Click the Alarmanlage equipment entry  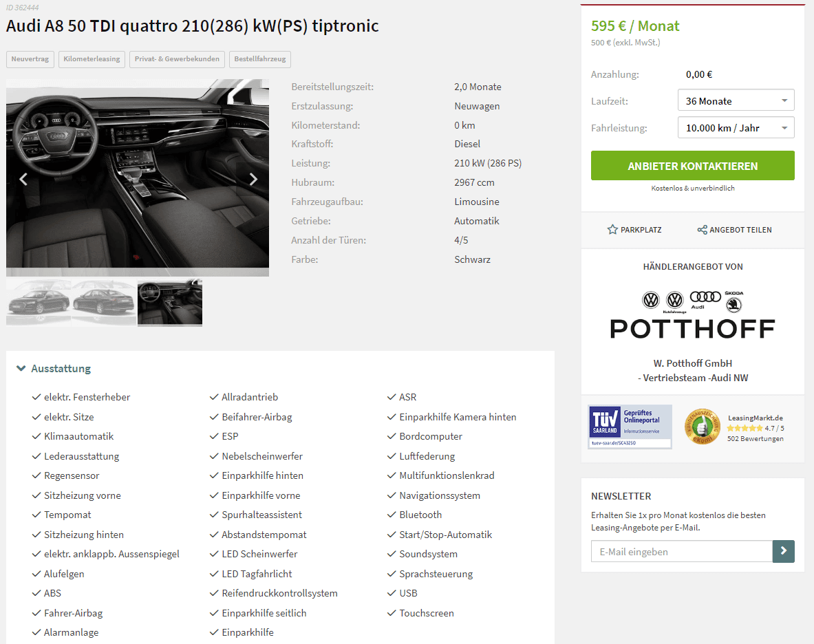tap(71, 632)
